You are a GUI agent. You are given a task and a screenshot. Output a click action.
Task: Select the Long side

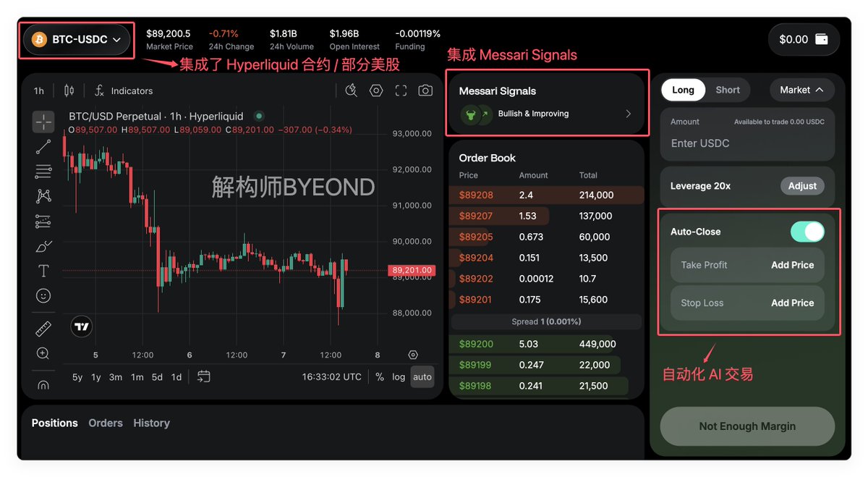pos(683,90)
